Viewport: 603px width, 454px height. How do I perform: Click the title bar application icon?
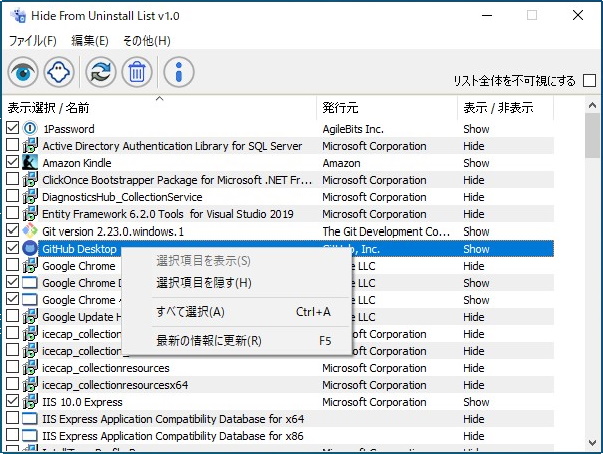pyautogui.click(x=18, y=16)
